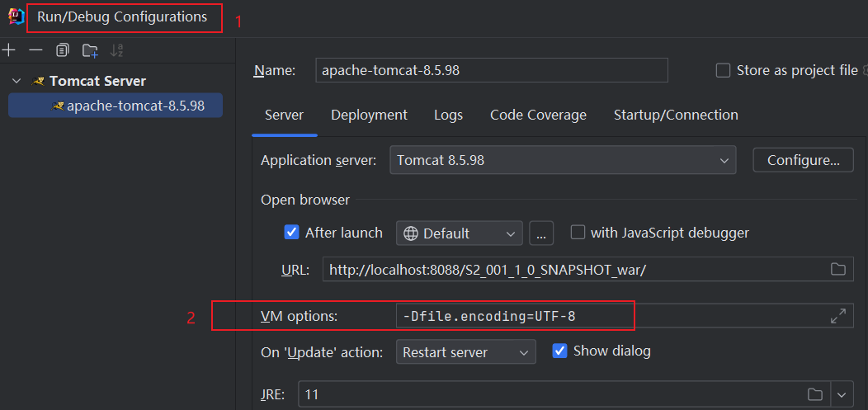868x410 pixels.
Task: Collapse the Tomcat Server tree node
Action: 17,81
